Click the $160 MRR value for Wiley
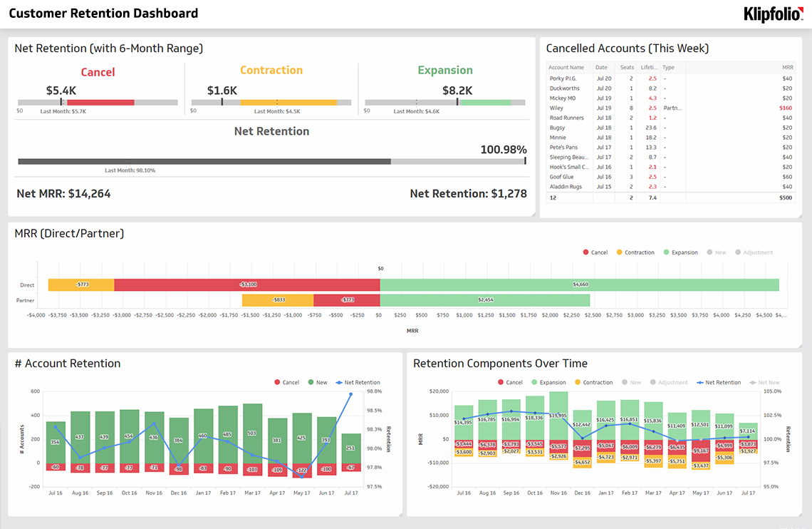 [x=786, y=108]
